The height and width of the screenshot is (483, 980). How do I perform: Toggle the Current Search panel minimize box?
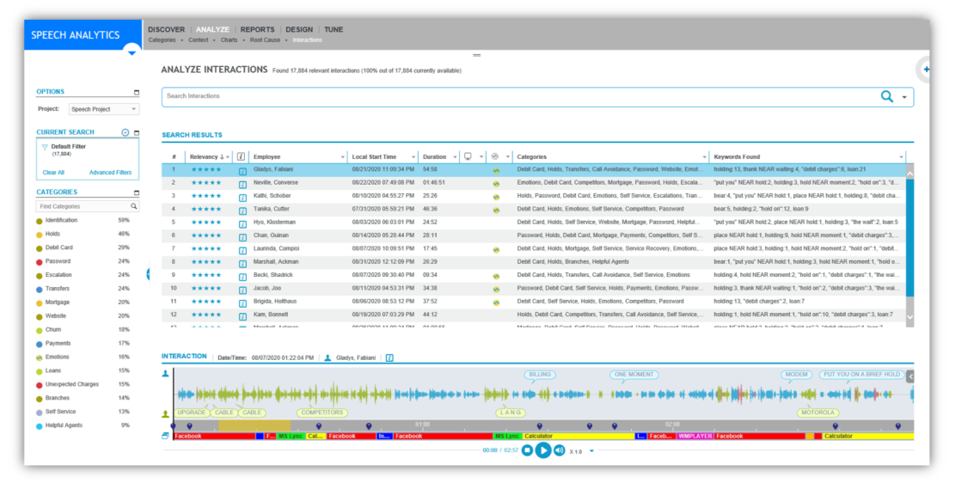(136, 132)
